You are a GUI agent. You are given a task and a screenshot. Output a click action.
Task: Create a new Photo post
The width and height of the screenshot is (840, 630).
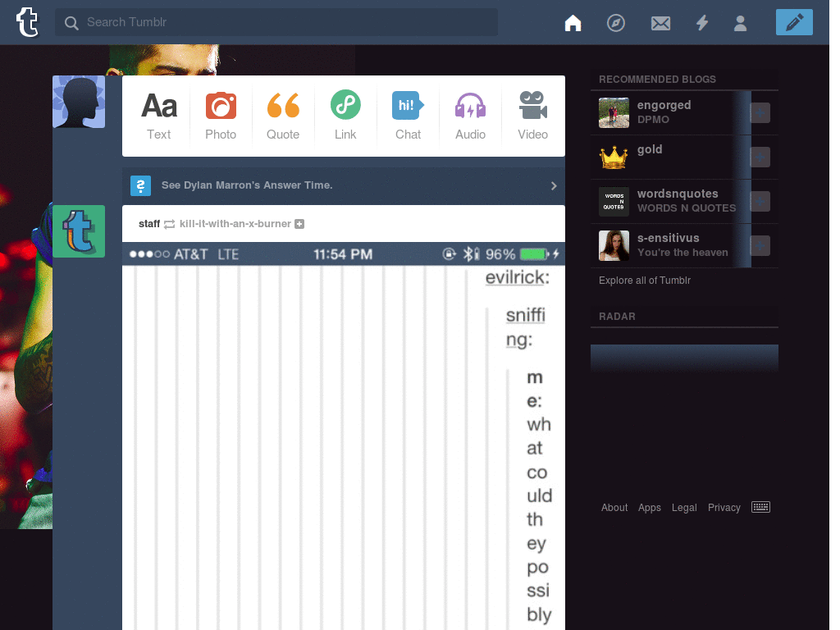click(221, 116)
